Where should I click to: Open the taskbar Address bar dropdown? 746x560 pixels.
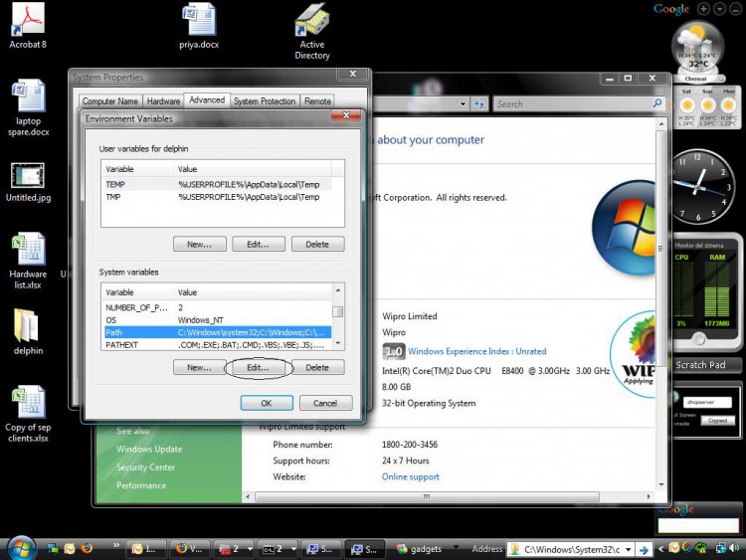628,549
